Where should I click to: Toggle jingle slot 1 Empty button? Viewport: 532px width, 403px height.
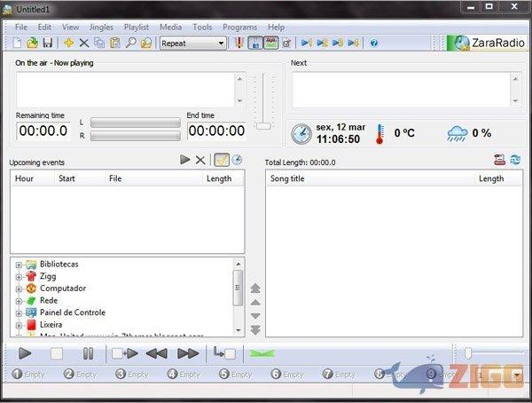click(x=30, y=375)
